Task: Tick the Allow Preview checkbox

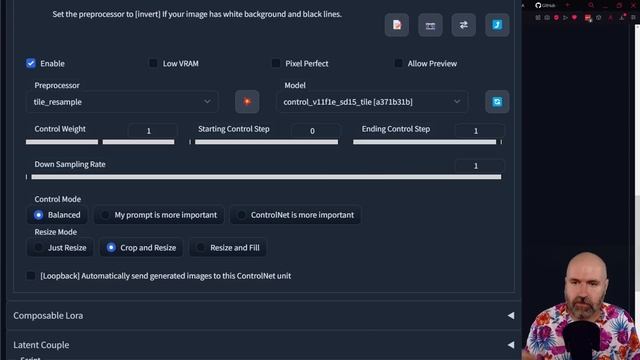Action: tap(398, 63)
